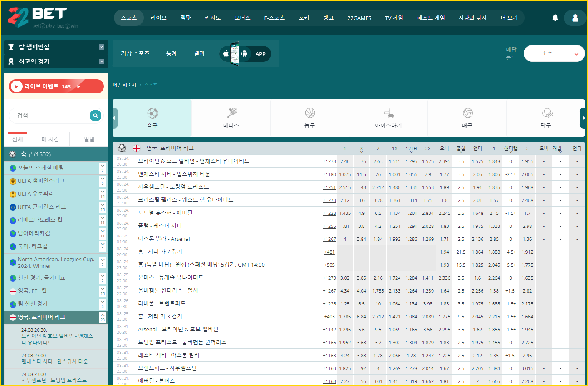Open the 포커 top menu item
This screenshot has height=386, width=588.
[304, 18]
